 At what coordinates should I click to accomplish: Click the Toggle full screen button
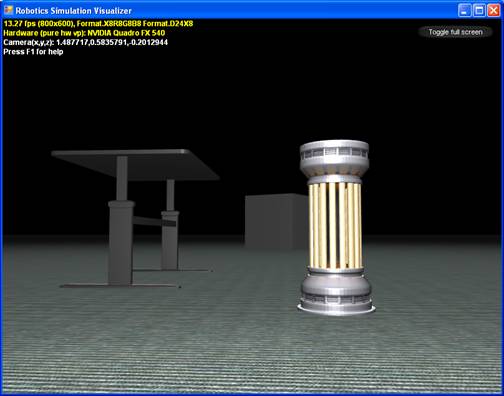point(455,32)
